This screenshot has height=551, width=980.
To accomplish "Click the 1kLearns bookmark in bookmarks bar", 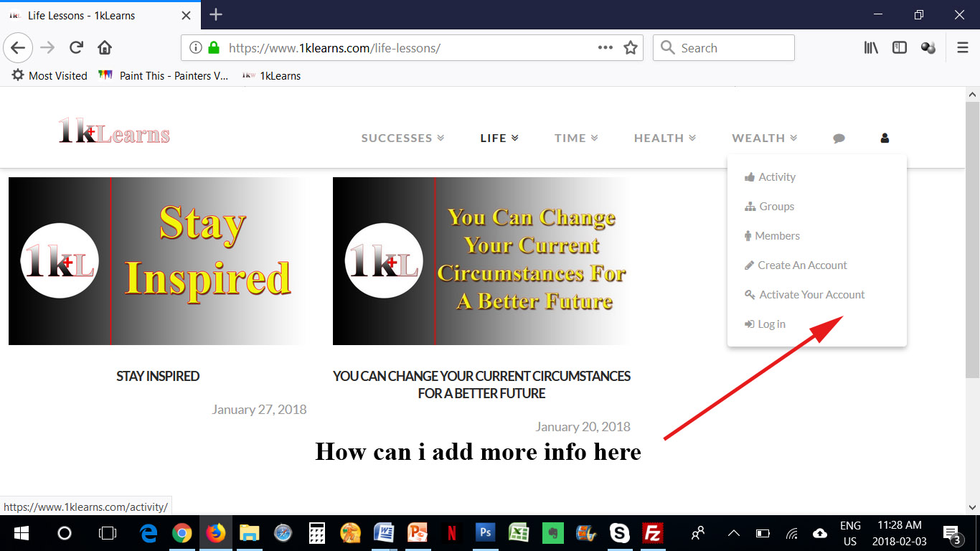I will (279, 76).
